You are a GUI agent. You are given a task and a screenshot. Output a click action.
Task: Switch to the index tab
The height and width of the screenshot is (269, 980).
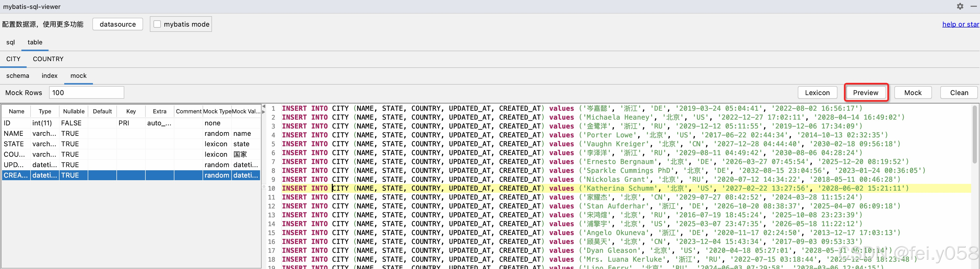pos(49,76)
